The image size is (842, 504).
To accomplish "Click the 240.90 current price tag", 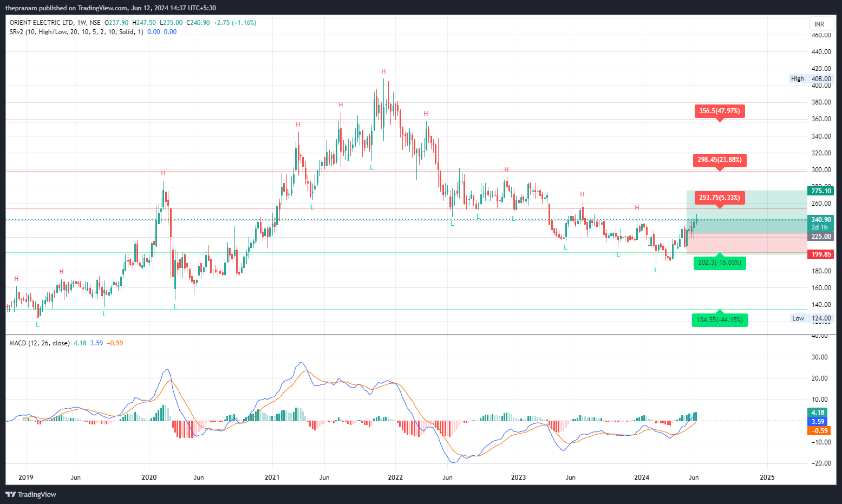I will 821,220.
